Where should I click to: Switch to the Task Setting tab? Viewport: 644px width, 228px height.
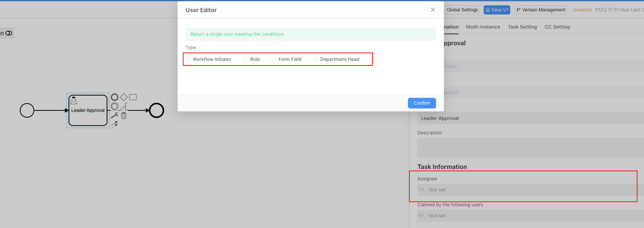(x=522, y=27)
